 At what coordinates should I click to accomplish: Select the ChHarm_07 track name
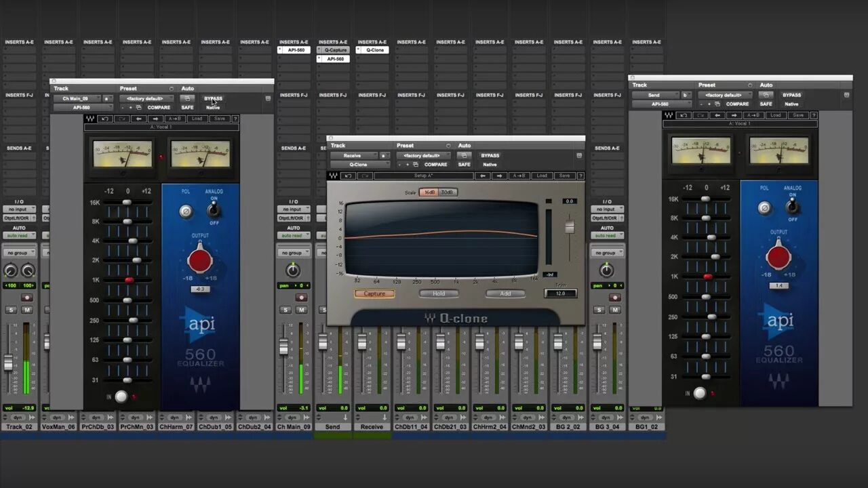(x=176, y=427)
